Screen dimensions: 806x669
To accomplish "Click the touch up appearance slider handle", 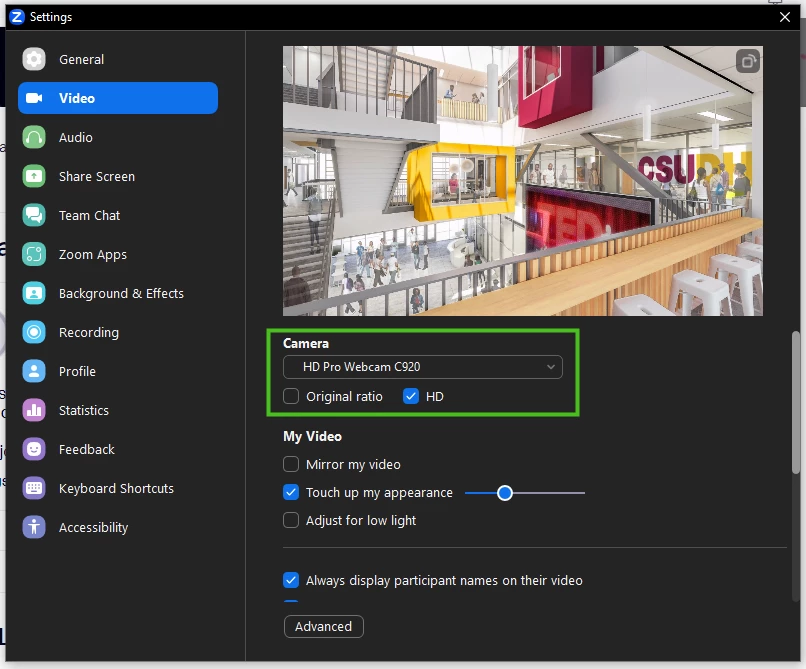I will click(505, 493).
